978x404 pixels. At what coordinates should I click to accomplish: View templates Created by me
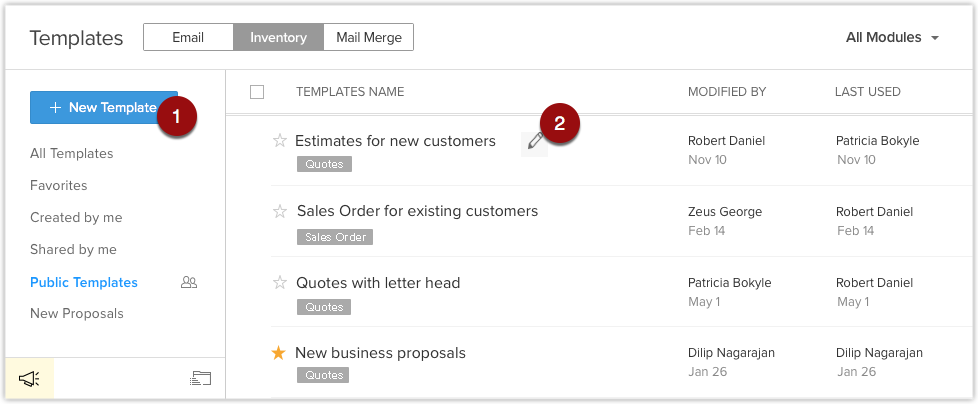coord(76,218)
